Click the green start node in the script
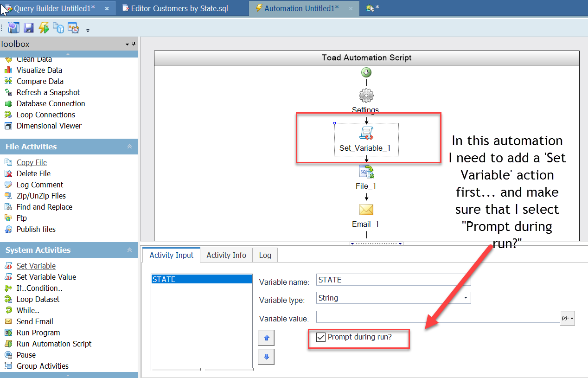 click(366, 72)
